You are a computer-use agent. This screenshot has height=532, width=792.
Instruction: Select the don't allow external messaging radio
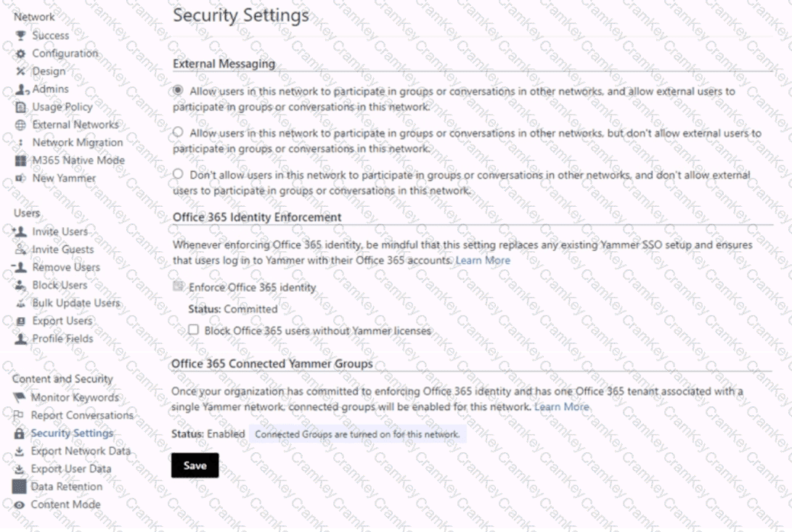tap(178, 174)
